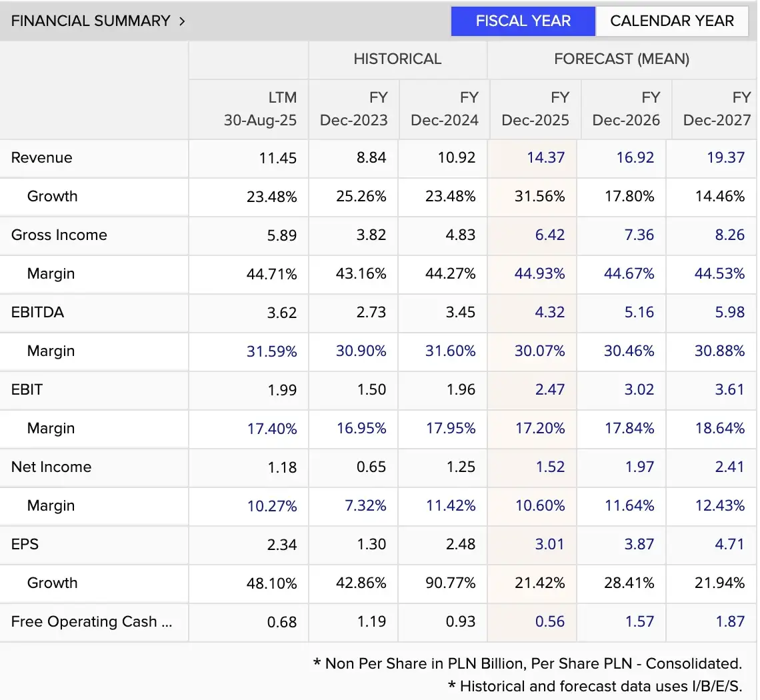Image resolution: width=760 pixels, height=700 pixels.
Task: Click EBIT forecast value 2.47
Action: pyautogui.click(x=549, y=390)
